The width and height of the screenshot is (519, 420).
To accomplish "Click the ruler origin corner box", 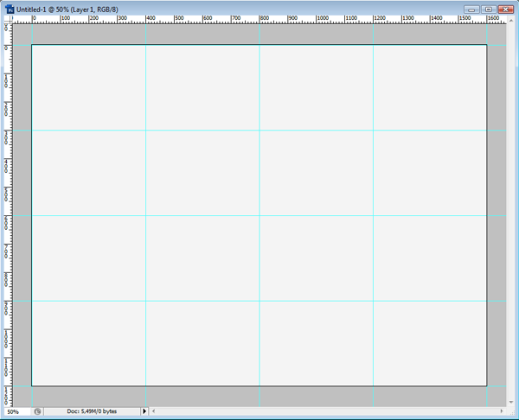I will 8,19.
